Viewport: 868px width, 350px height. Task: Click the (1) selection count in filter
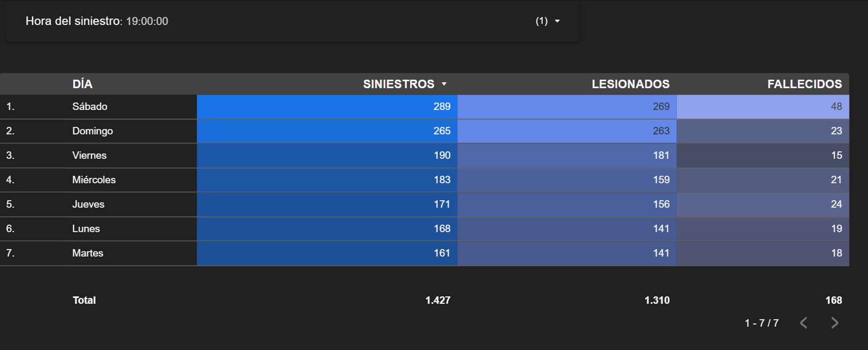click(541, 21)
